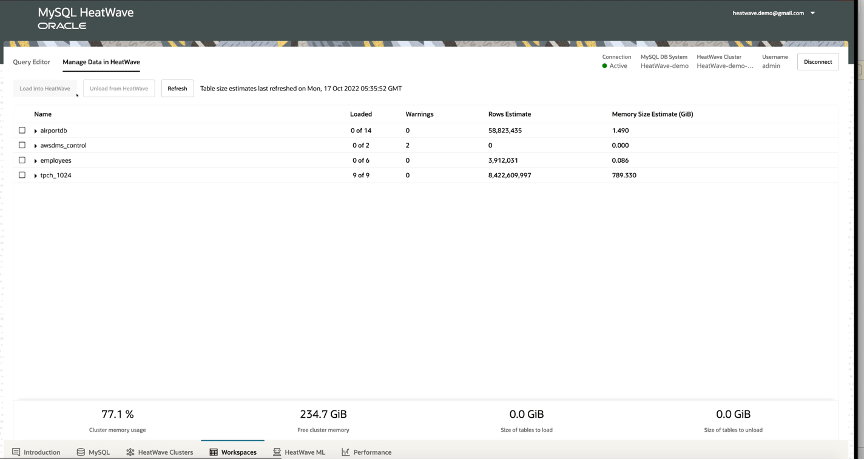Click the 77.1 % cluster memory usage
The width and height of the screenshot is (864, 460).
tap(117, 414)
